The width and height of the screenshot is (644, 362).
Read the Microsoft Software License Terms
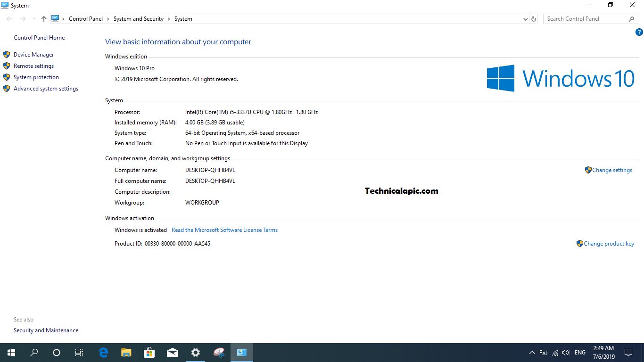[x=225, y=230]
